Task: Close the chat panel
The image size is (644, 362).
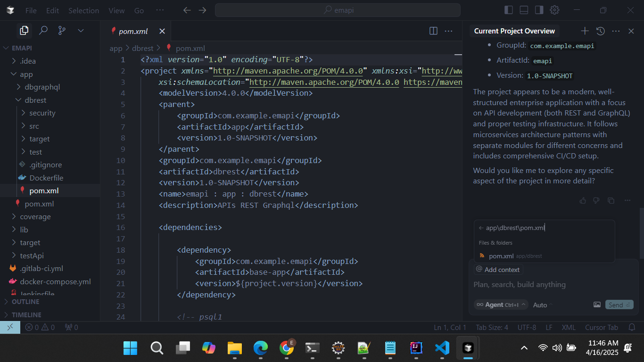Action: pyautogui.click(x=631, y=31)
